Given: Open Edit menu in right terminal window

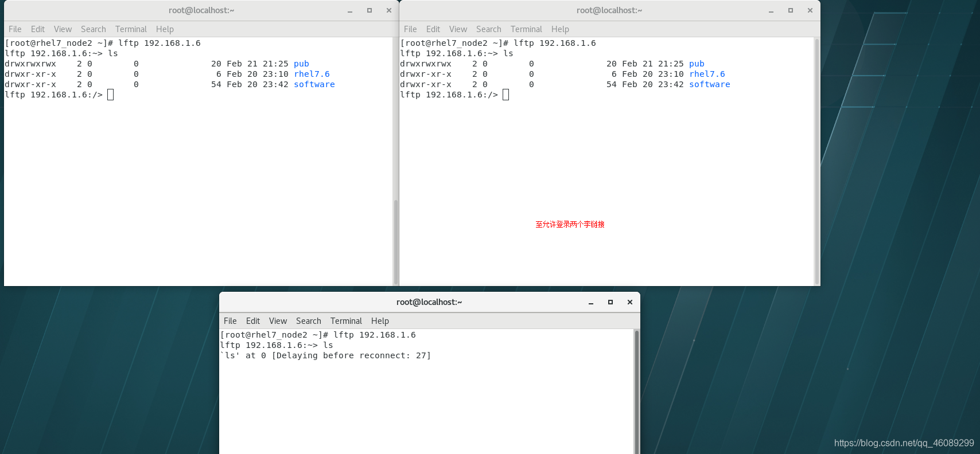Looking at the screenshot, I should (x=433, y=29).
